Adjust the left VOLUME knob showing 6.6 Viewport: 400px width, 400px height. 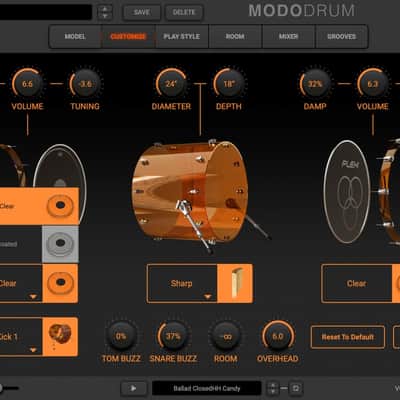tap(27, 84)
